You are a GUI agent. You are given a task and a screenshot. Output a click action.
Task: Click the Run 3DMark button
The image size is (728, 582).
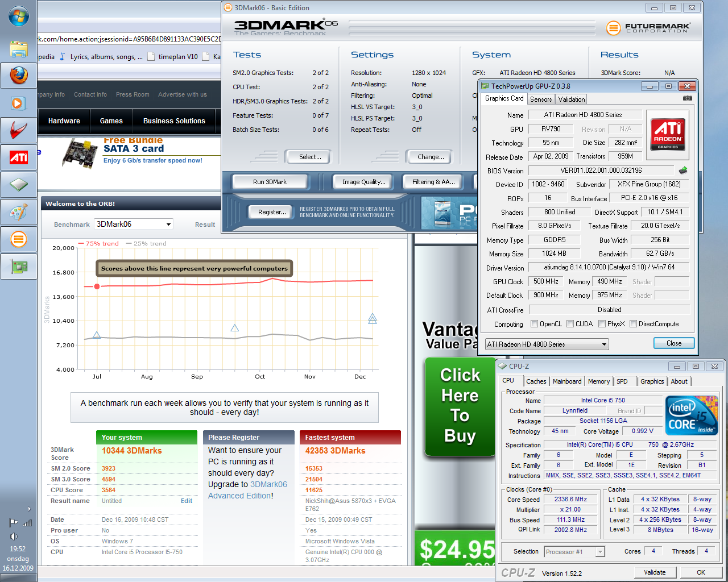coord(270,182)
